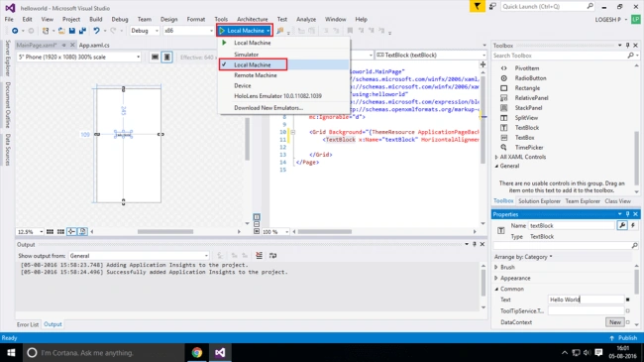Toggle snapping to snaplines icon

(71, 232)
